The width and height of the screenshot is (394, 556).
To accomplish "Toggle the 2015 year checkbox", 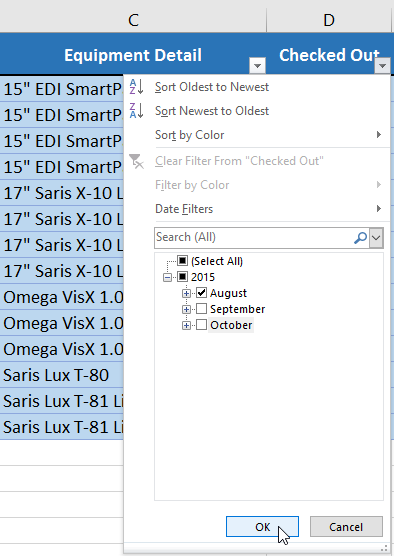I will point(182,277).
